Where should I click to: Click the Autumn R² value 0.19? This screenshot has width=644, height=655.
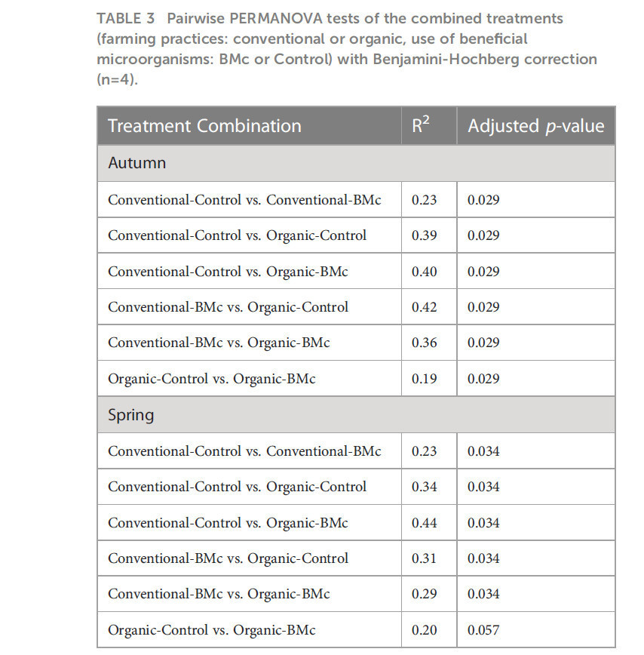tap(424, 379)
